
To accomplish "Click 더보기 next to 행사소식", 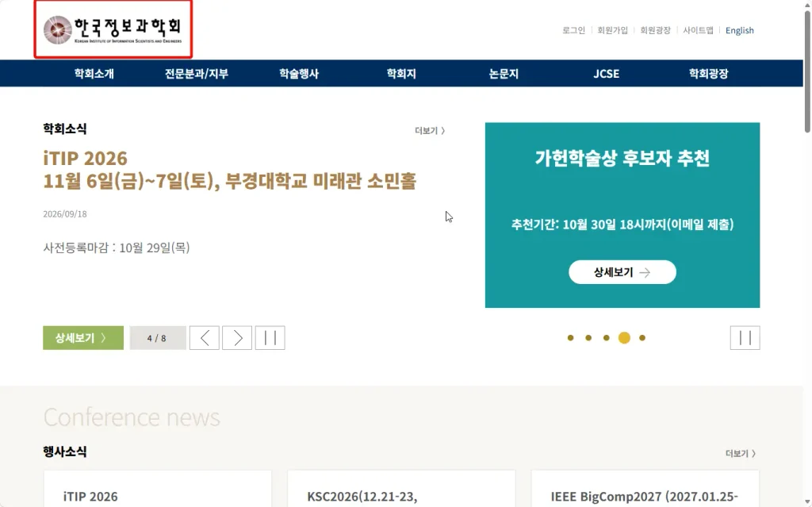I will 741,454.
